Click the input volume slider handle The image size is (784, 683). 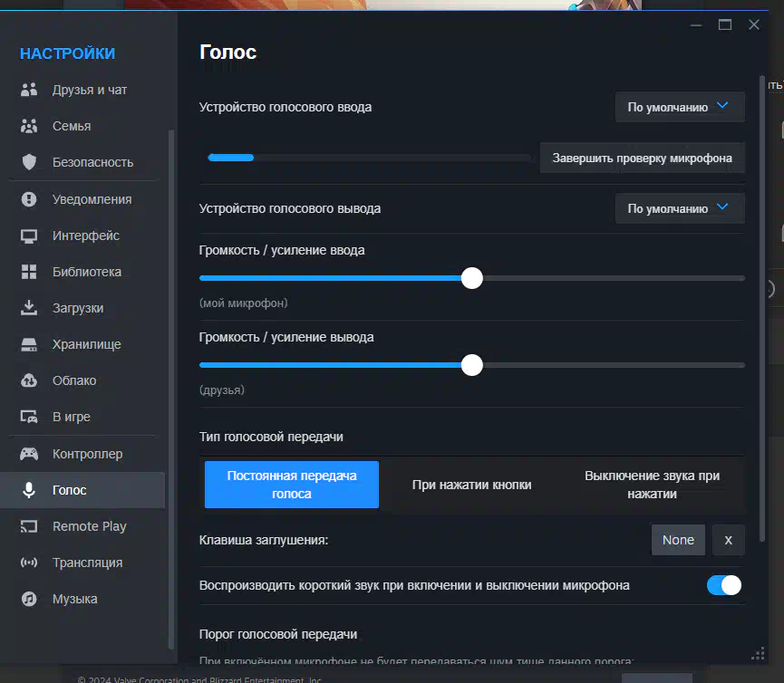pos(471,278)
